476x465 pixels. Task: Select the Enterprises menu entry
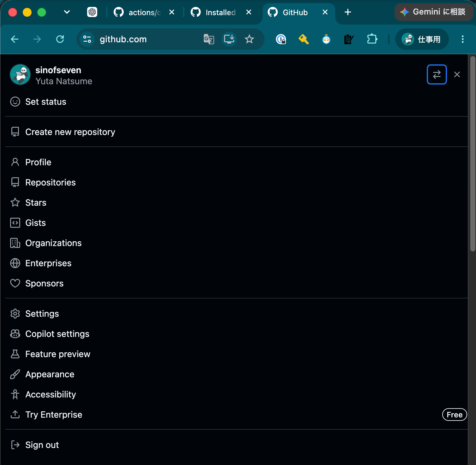click(236, 263)
